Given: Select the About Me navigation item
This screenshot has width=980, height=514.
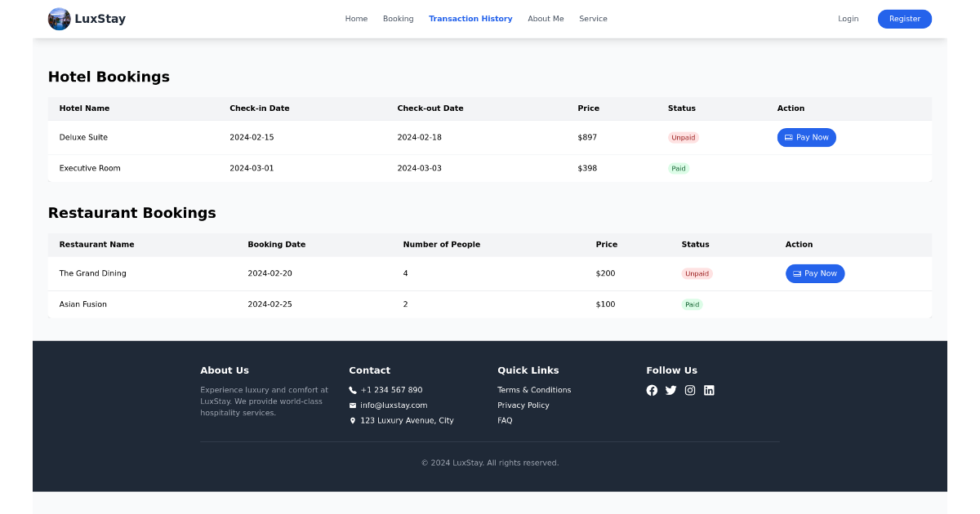Looking at the screenshot, I should pos(546,18).
